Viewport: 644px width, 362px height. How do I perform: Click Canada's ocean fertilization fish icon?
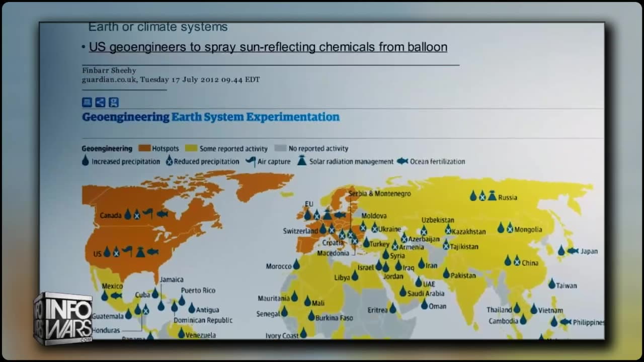point(162,214)
